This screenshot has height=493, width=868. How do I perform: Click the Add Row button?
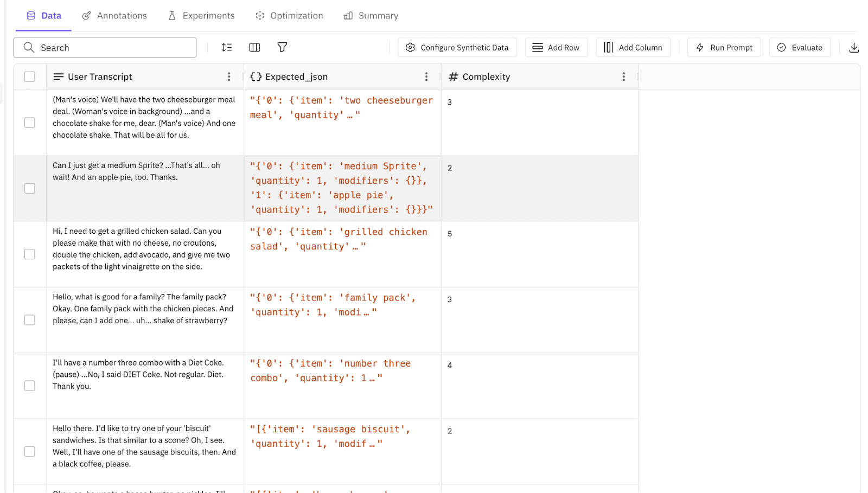click(556, 48)
